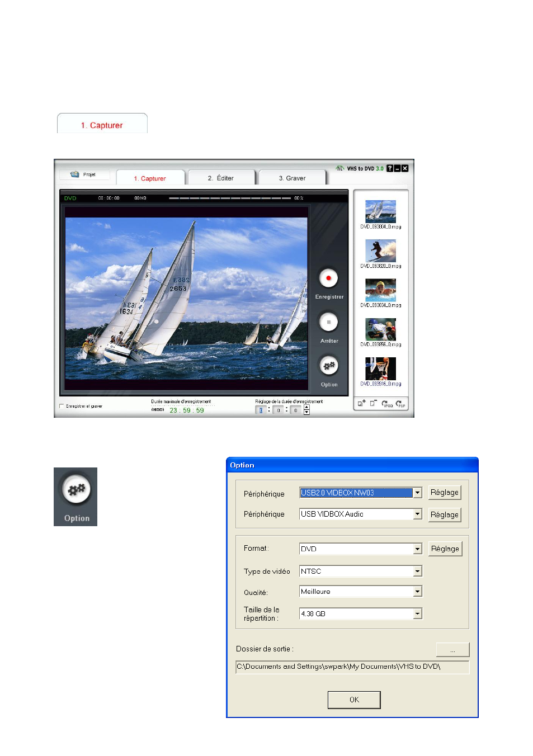Click the capture progress bar

tap(230, 198)
